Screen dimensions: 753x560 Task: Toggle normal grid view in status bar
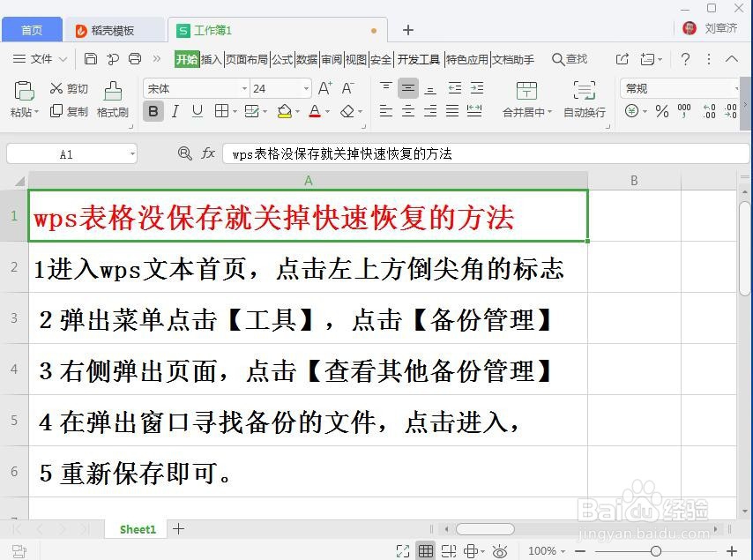[x=426, y=551]
